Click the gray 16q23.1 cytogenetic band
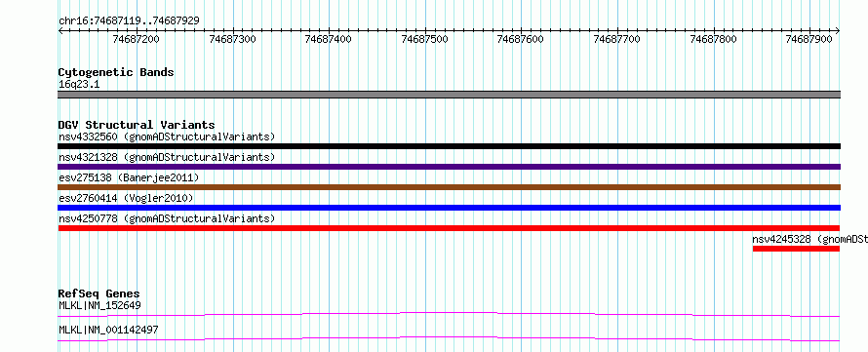 (449, 95)
